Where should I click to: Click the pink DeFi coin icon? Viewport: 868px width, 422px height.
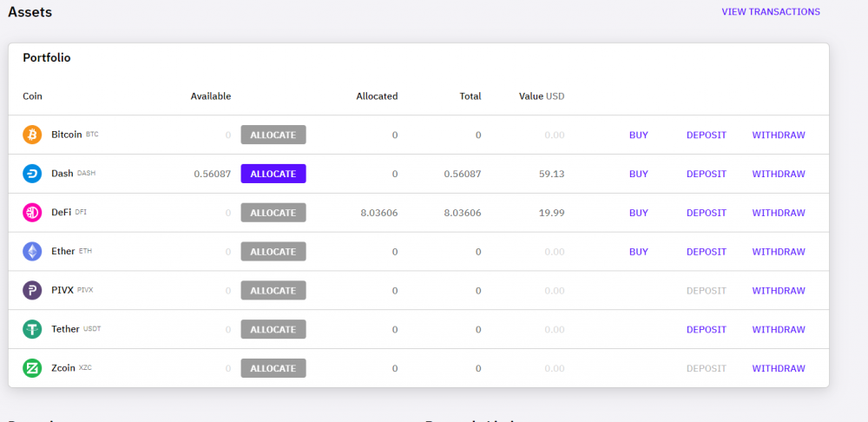coord(32,213)
